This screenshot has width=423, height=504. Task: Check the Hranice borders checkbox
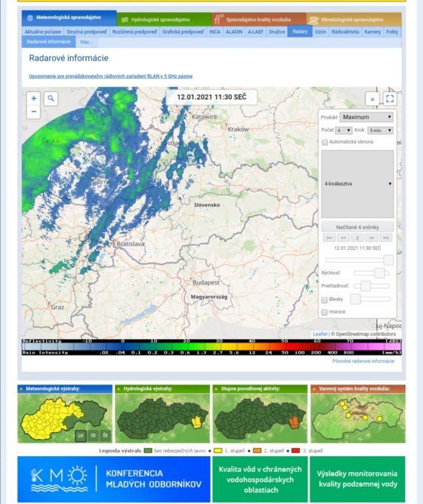[325, 312]
